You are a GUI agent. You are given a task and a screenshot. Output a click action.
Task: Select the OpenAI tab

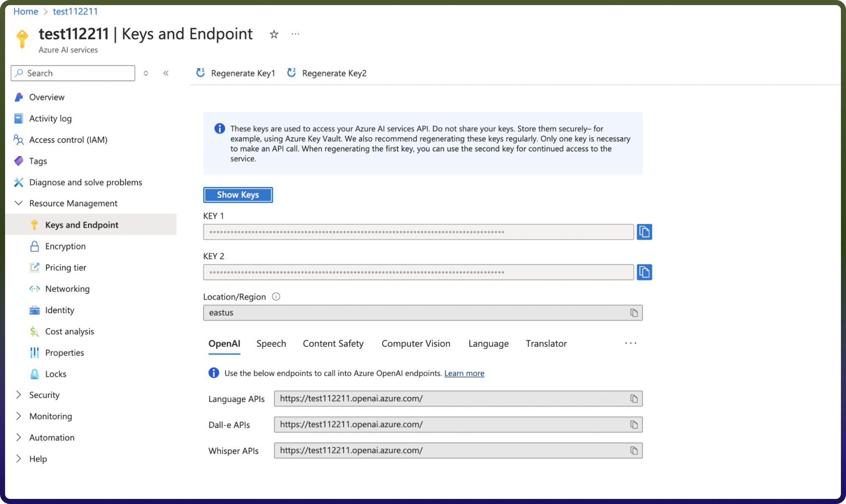point(224,344)
